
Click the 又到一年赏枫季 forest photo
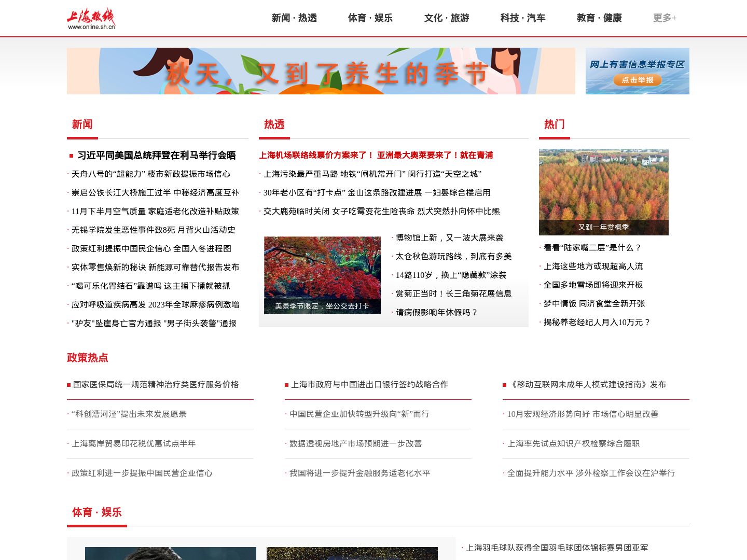click(x=603, y=192)
